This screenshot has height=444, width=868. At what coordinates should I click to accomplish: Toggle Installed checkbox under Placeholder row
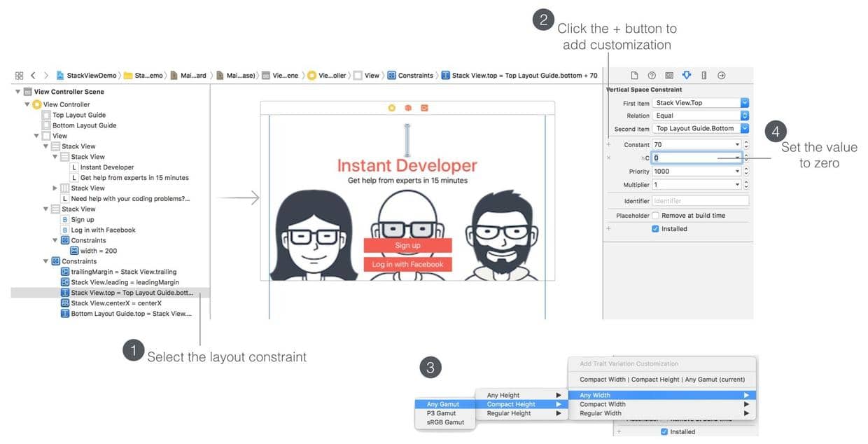[655, 229]
